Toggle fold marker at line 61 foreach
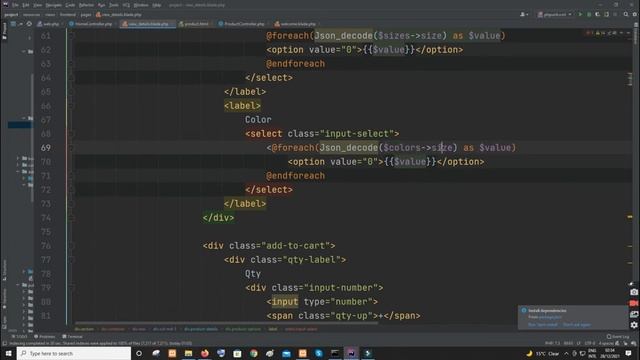640x360 pixels. (71, 36)
